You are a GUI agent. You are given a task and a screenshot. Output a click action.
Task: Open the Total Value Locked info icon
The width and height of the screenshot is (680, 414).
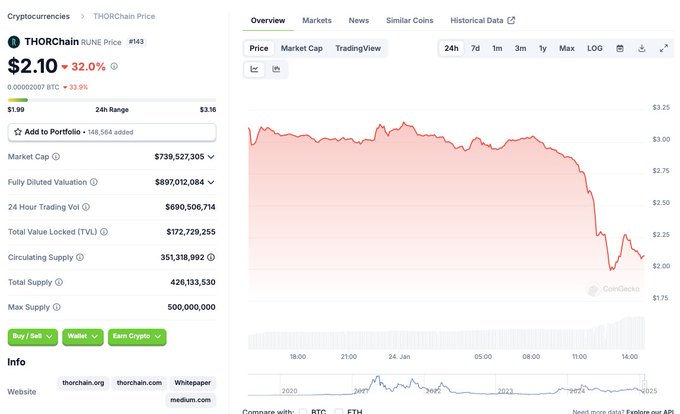104,232
